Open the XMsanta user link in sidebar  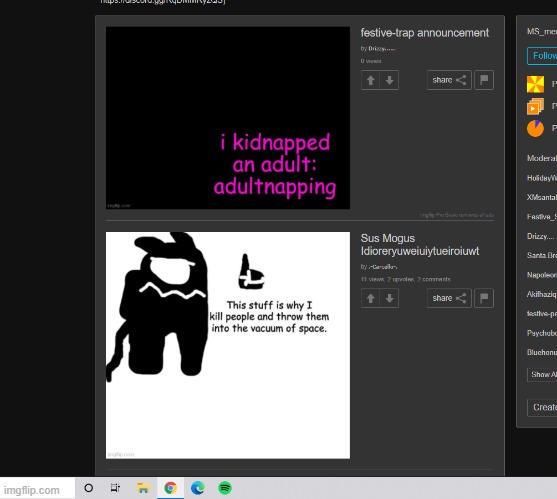click(x=542, y=197)
